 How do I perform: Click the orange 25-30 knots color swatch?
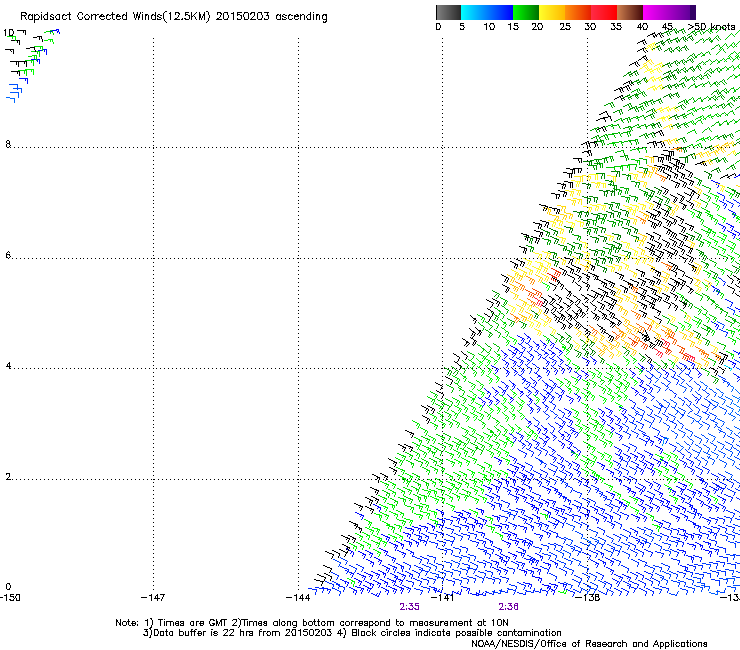coord(578,12)
